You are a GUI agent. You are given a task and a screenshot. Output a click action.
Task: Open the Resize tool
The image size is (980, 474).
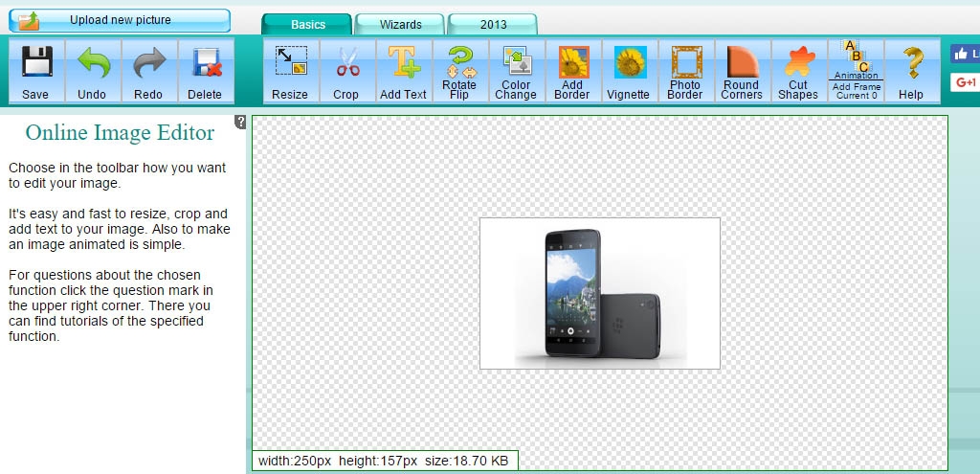pyautogui.click(x=291, y=71)
